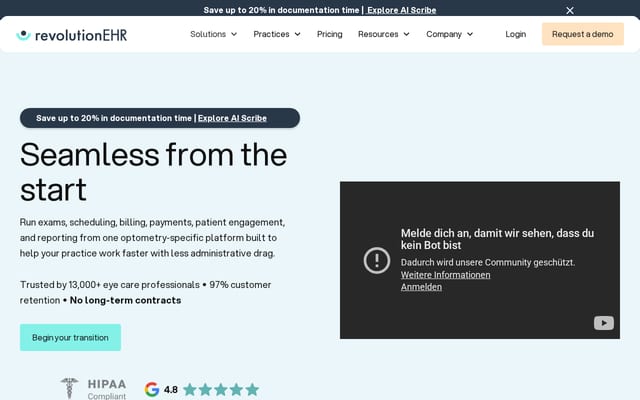This screenshot has height=400, width=640.
Task: Click 'No long-term contracts' text
Action: tap(125, 300)
